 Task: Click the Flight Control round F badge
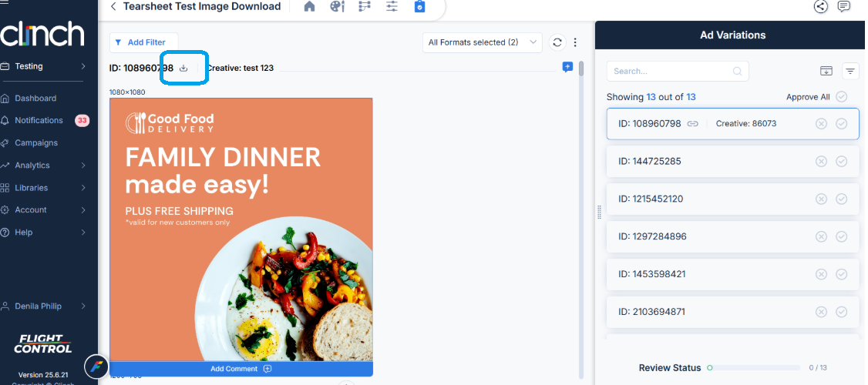click(x=96, y=367)
